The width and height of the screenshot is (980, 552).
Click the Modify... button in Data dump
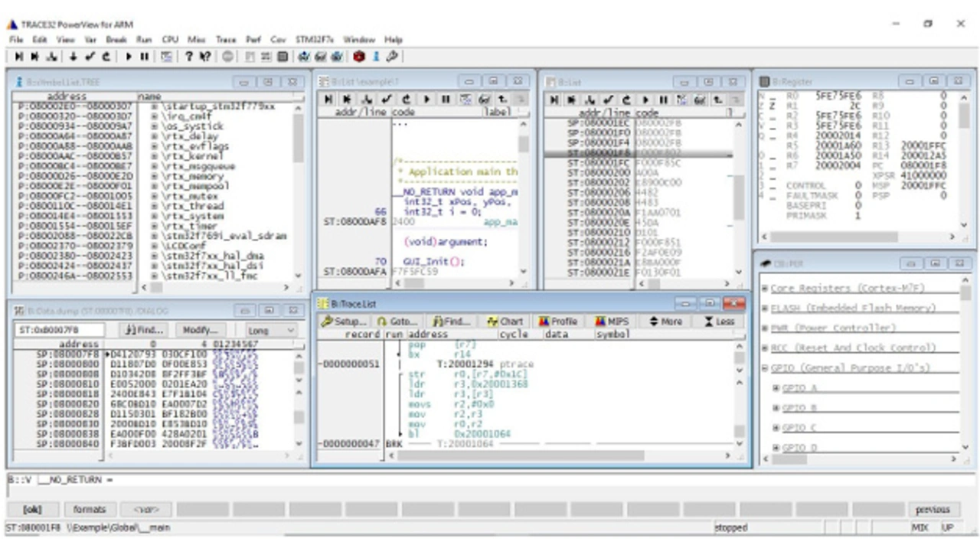click(x=200, y=330)
